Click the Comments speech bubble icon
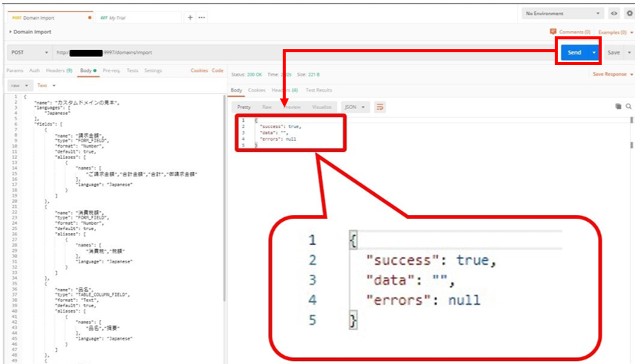Image resolution: width=635 pixels, height=364 pixels. click(553, 32)
